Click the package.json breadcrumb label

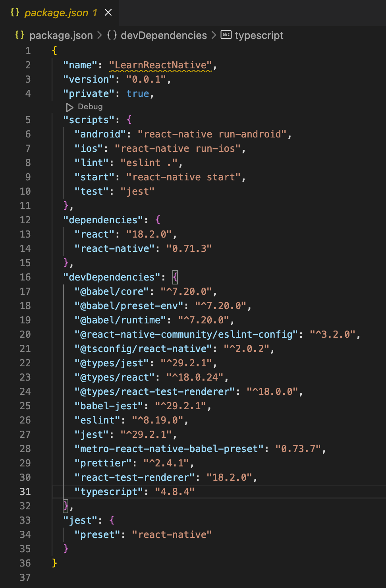pyautogui.click(x=61, y=35)
